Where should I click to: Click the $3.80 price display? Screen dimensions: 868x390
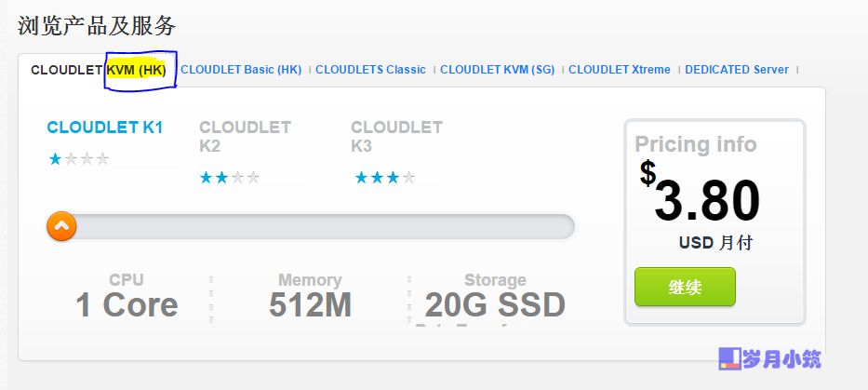click(x=701, y=193)
